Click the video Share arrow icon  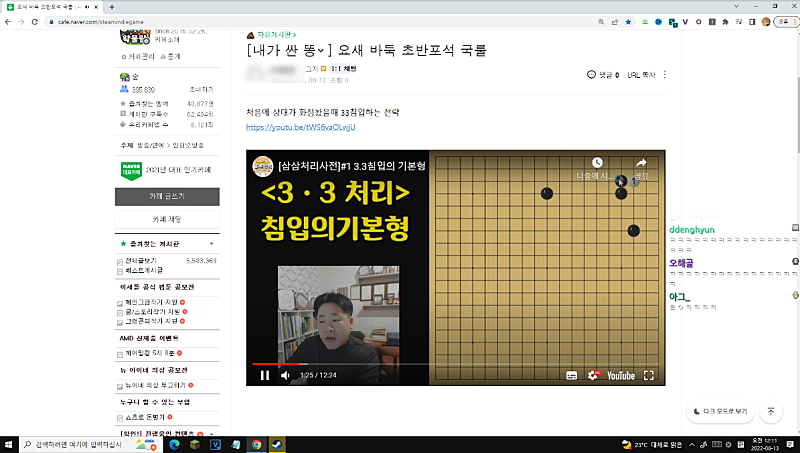click(x=641, y=163)
